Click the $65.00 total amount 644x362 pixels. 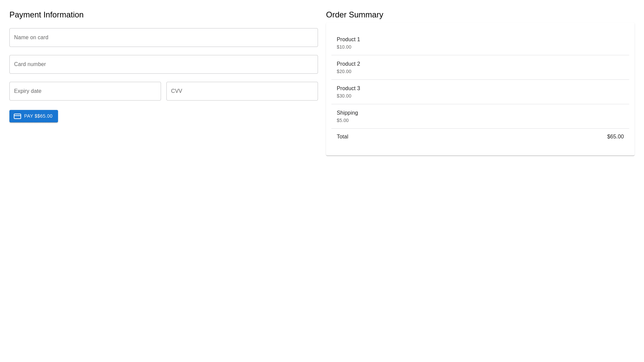(x=615, y=137)
